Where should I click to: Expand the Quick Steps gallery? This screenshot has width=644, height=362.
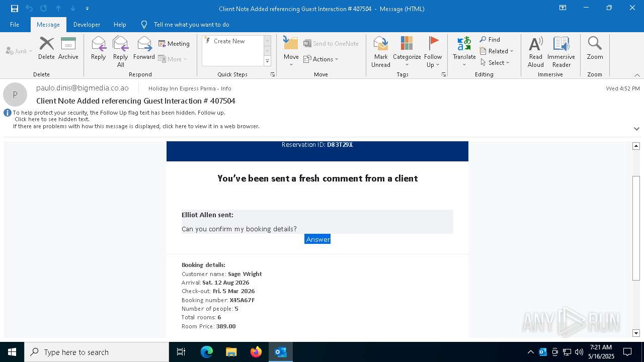click(267, 61)
